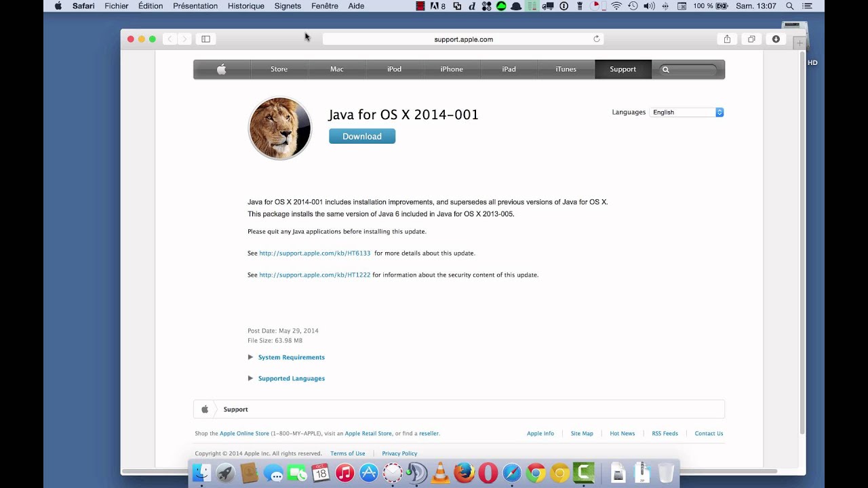Open FaceTime from the Dock

click(297, 472)
